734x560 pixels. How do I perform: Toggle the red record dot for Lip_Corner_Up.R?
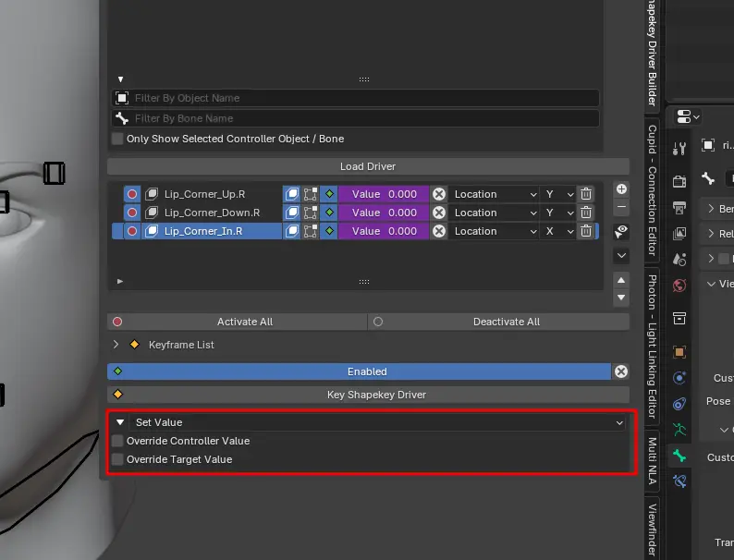[x=131, y=194]
